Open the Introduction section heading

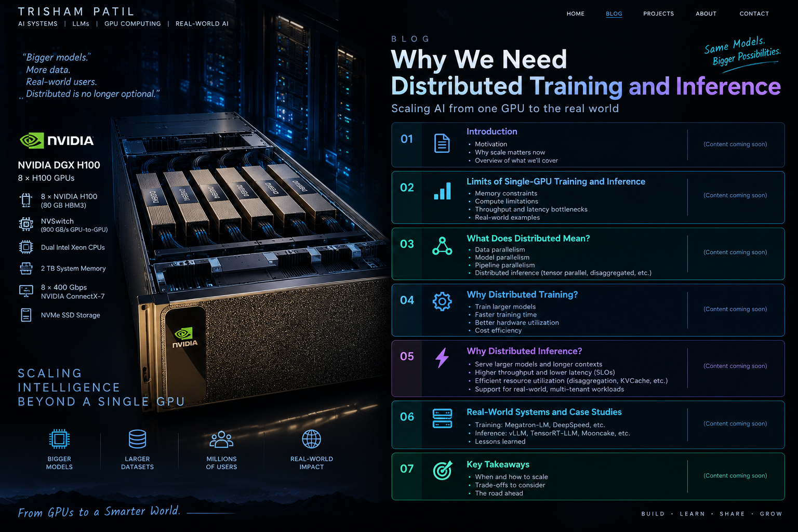[x=491, y=131]
